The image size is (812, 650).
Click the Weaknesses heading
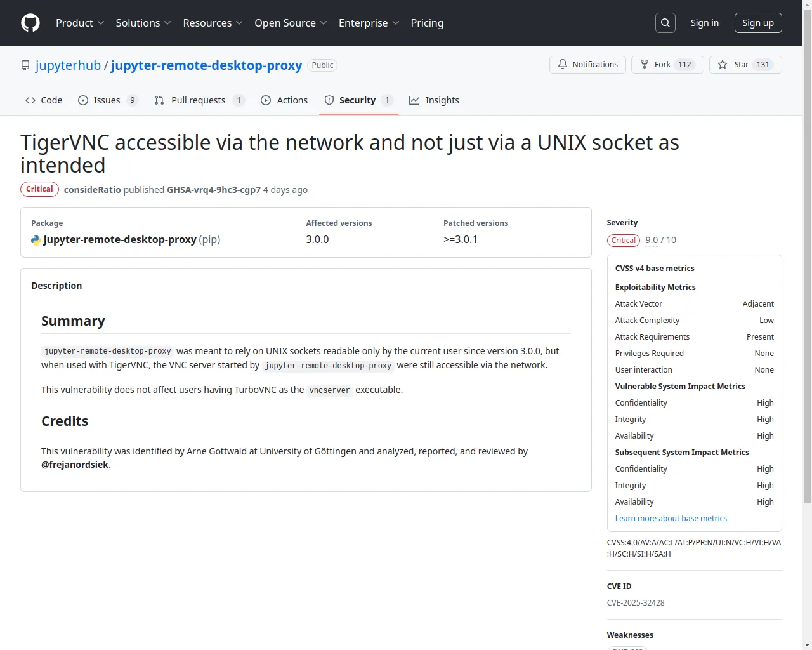[630, 635]
